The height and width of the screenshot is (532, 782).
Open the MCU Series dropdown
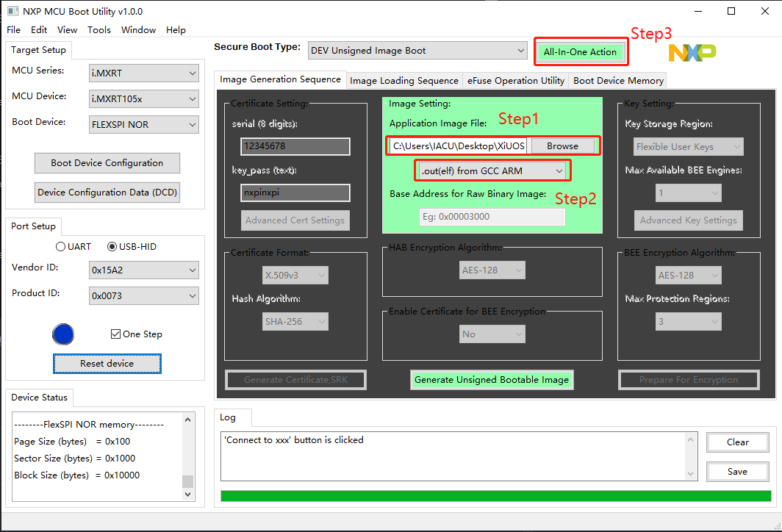[x=143, y=73]
